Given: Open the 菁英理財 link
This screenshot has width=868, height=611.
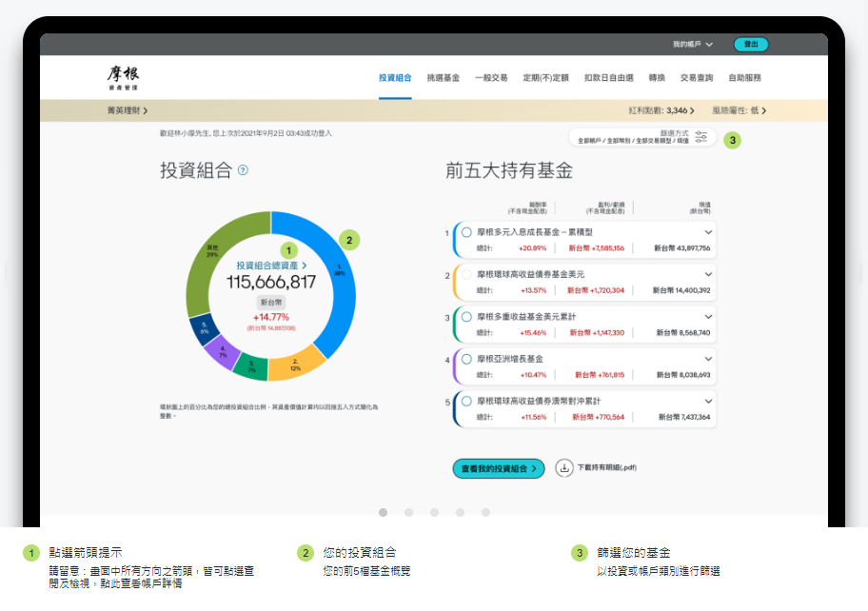Looking at the screenshot, I should coord(128,110).
